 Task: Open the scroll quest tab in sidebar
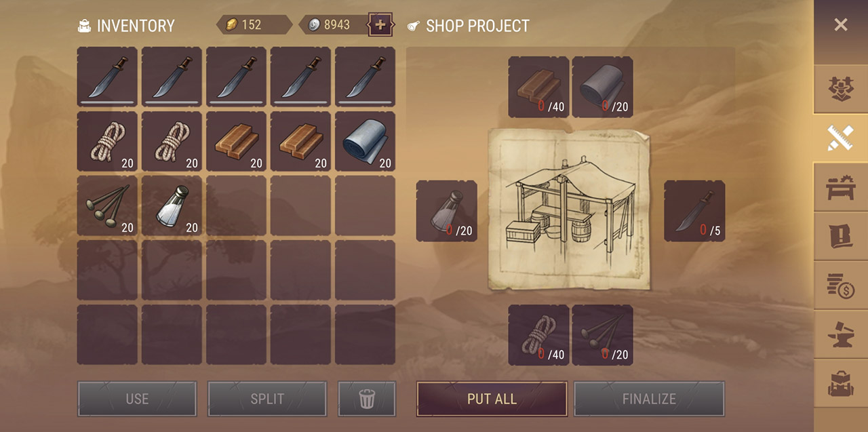click(x=841, y=236)
